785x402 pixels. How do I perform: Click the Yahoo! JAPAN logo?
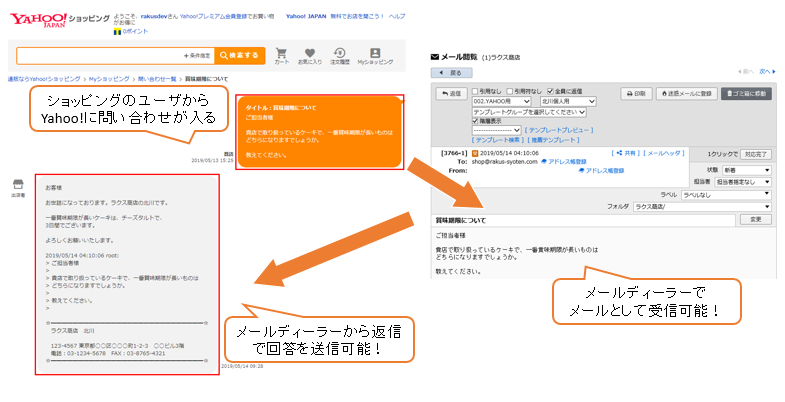click(39, 20)
